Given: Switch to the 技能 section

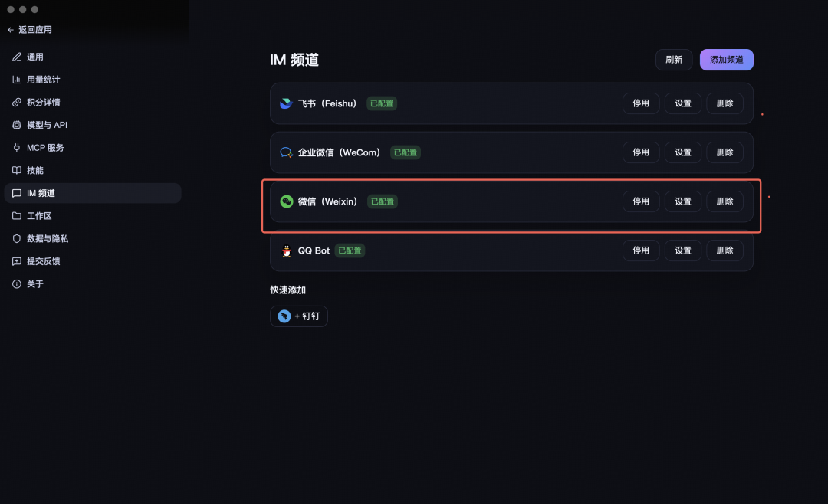Looking at the screenshot, I should pyautogui.click(x=35, y=170).
